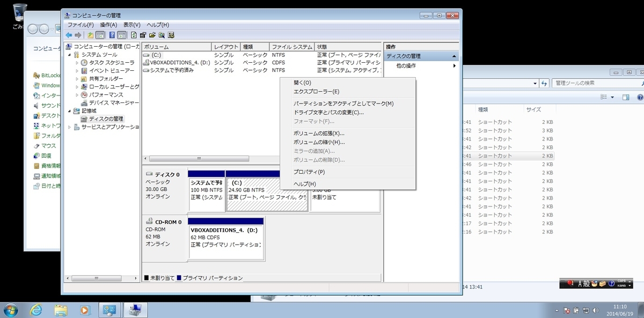Open the 操作(A) menu
Viewport: 644px width, 318px height.
point(108,25)
